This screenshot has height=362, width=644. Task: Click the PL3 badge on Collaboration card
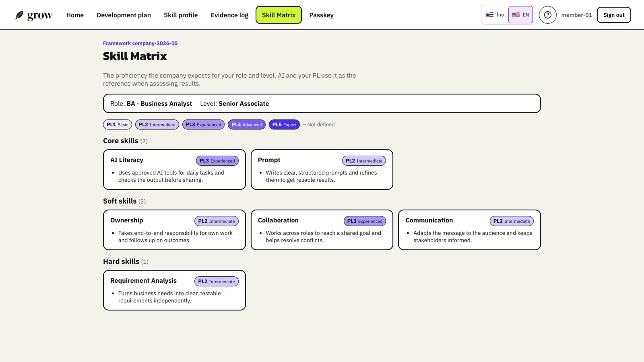[365, 221]
